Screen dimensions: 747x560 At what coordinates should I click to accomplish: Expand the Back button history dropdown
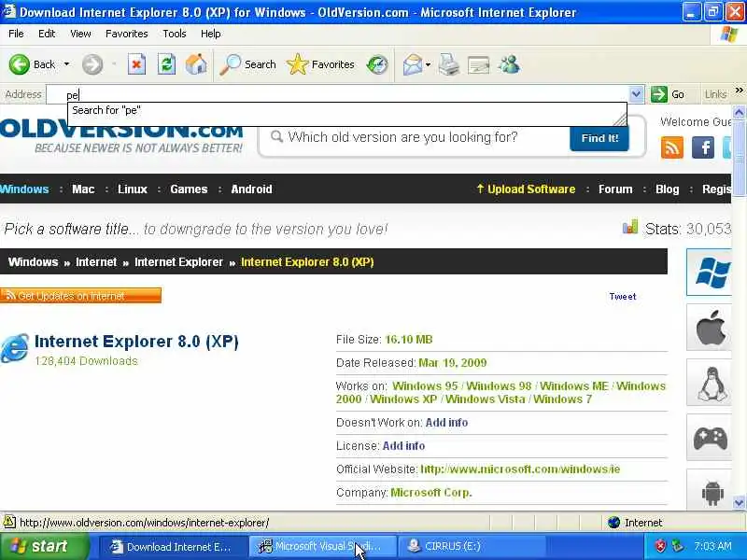pyautogui.click(x=66, y=64)
